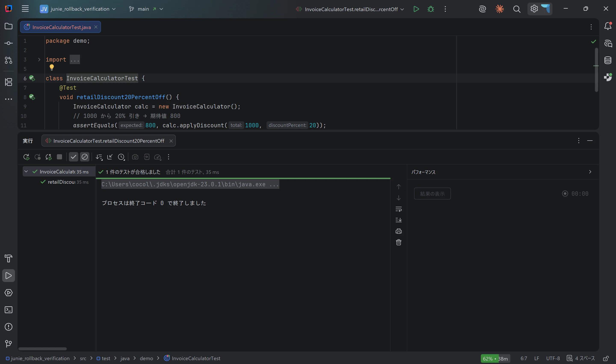Open the Services tool window

click(x=9, y=293)
